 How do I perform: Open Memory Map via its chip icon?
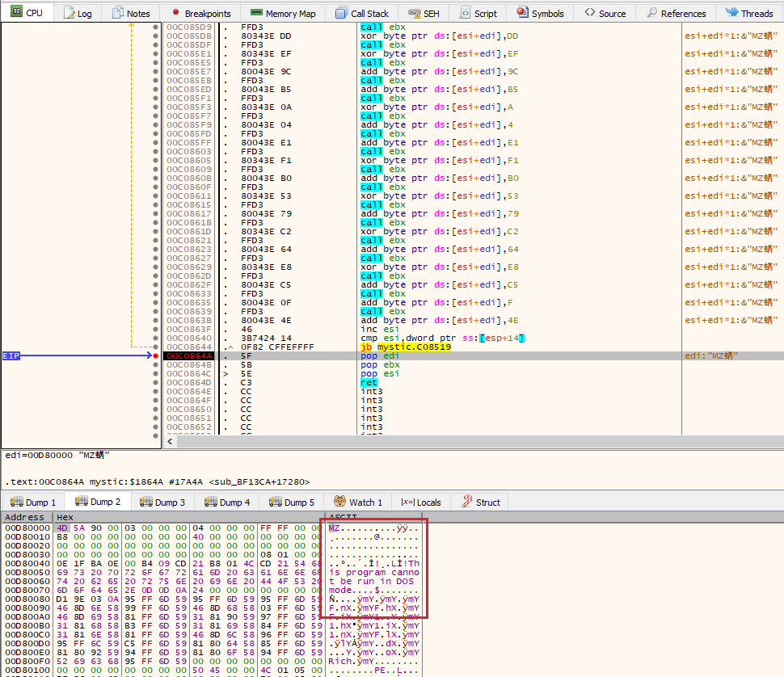tap(255, 14)
